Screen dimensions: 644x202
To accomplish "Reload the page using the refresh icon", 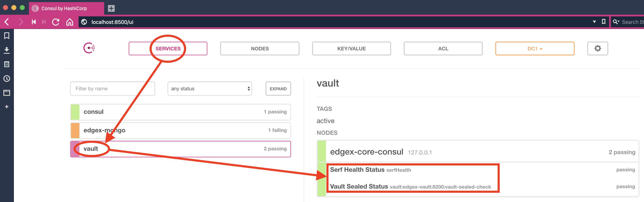I will pos(55,22).
